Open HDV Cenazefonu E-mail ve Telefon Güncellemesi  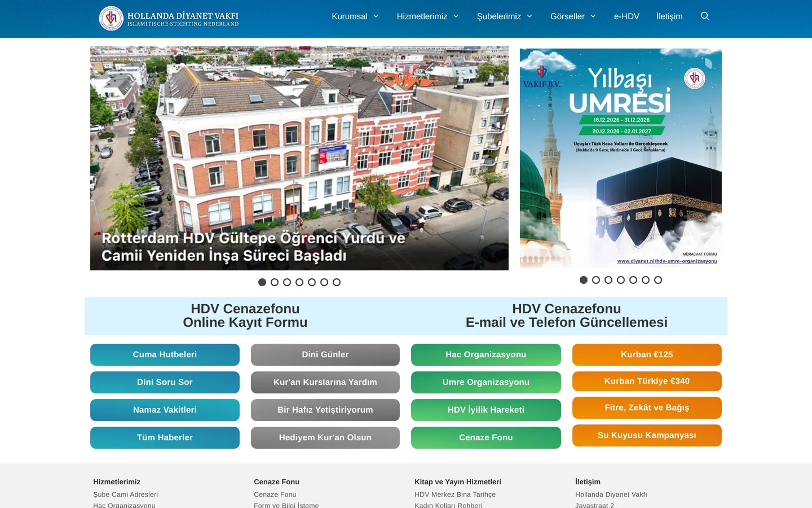coord(567,316)
